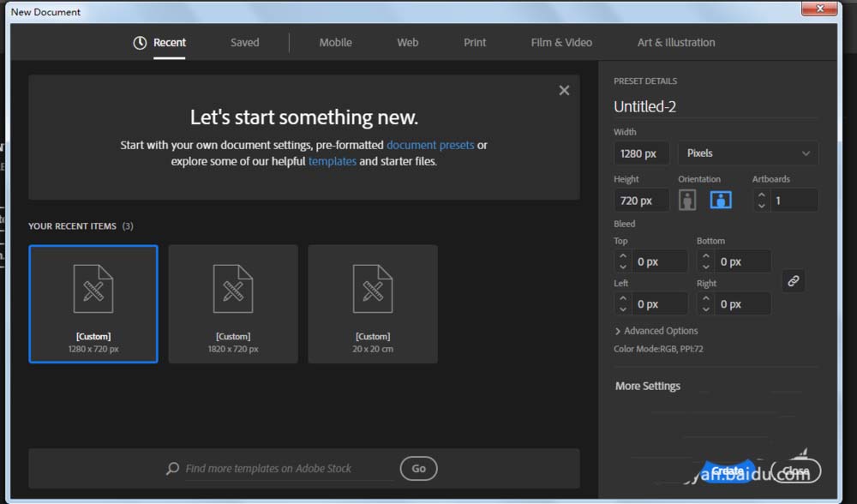Open the Pixels units dropdown
The height and width of the screenshot is (504, 857).
click(748, 153)
